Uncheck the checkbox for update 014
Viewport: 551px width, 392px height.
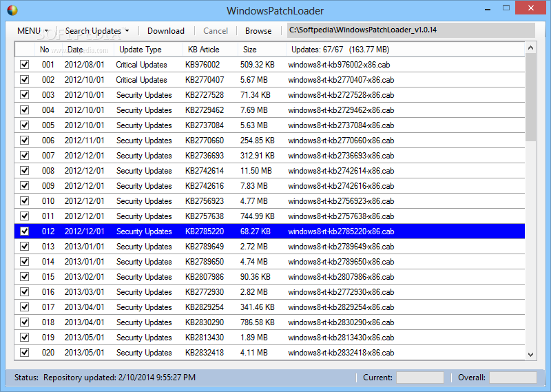tap(24, 262)
